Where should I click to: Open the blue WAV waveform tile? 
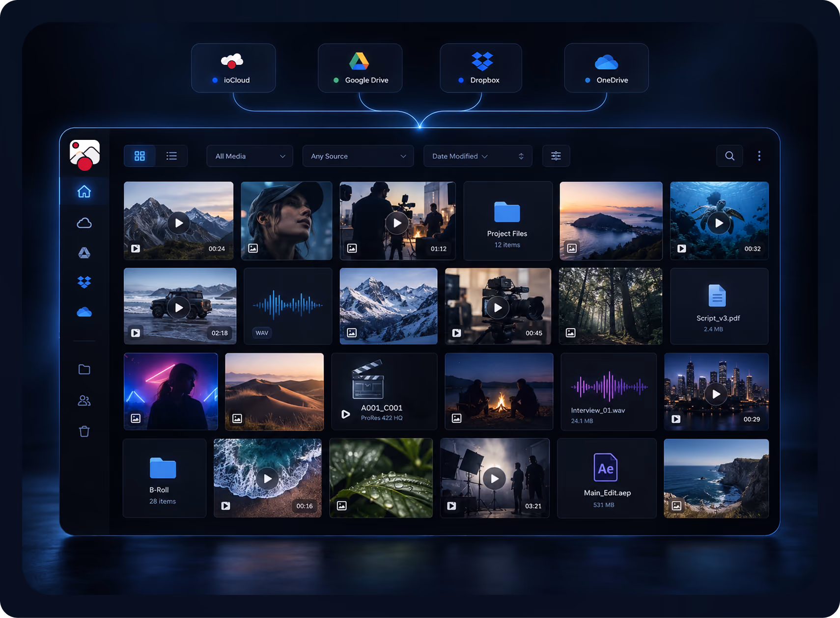coord(288,306)
